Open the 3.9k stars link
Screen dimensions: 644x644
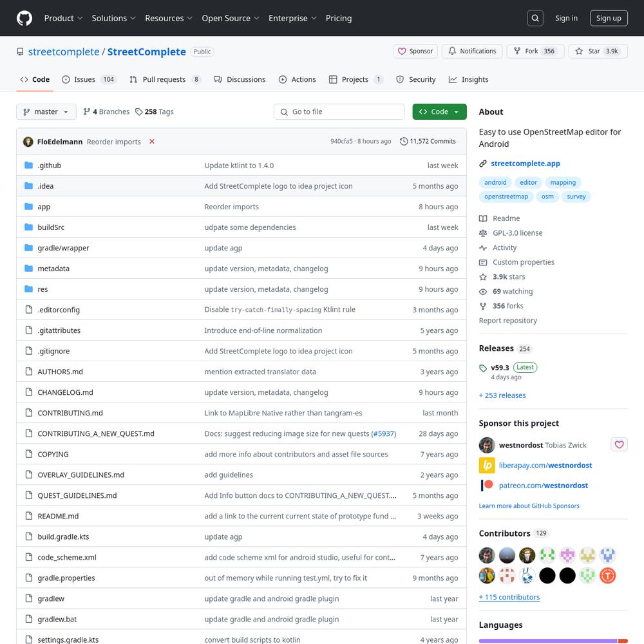502,276
